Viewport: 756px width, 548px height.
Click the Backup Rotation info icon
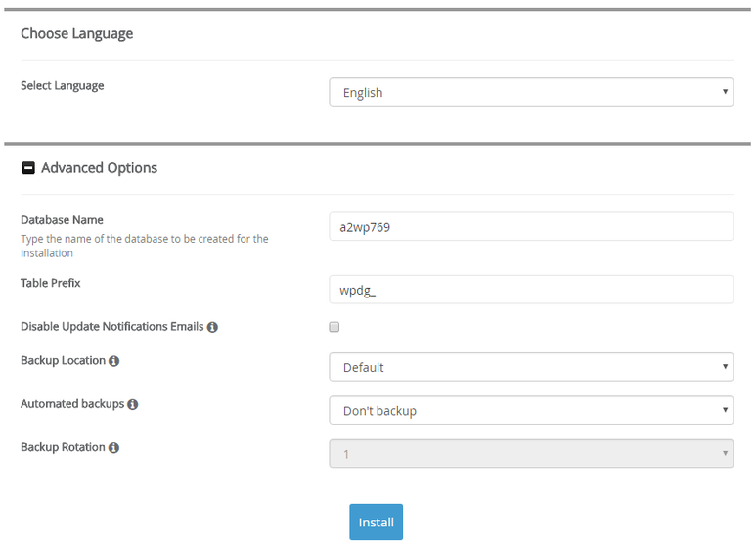point(113,448)
